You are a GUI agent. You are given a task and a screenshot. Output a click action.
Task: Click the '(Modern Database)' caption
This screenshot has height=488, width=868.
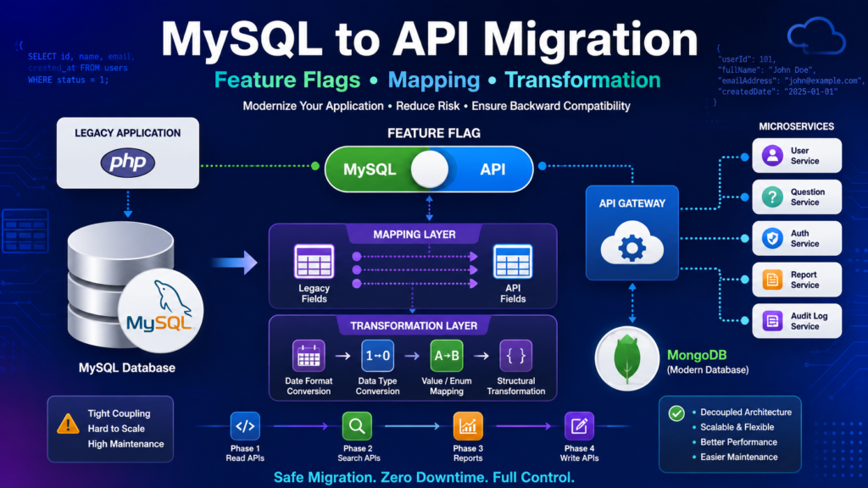click(708, 369)
